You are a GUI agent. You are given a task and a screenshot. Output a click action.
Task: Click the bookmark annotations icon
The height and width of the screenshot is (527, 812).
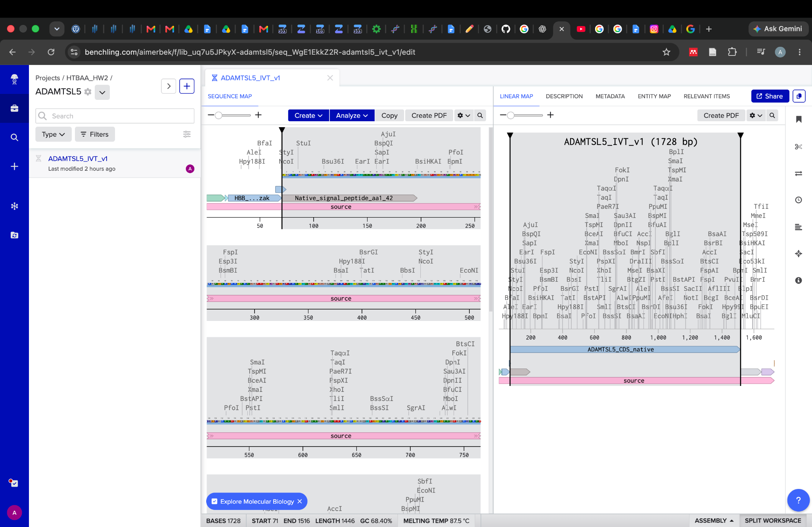pyautogui.click(x=799, y=119)
